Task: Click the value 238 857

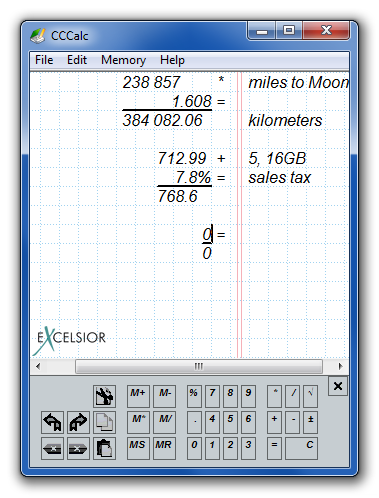Action: pos(151,82)
